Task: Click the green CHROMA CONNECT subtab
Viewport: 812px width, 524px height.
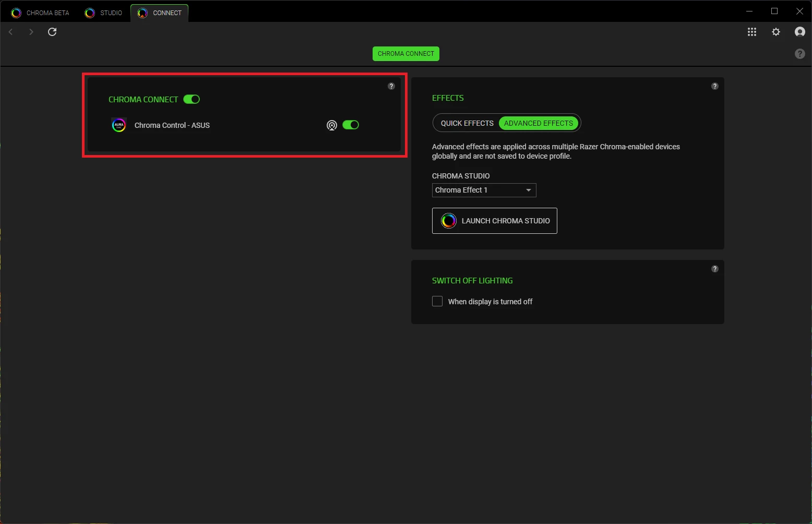Action: pos(406,54)
